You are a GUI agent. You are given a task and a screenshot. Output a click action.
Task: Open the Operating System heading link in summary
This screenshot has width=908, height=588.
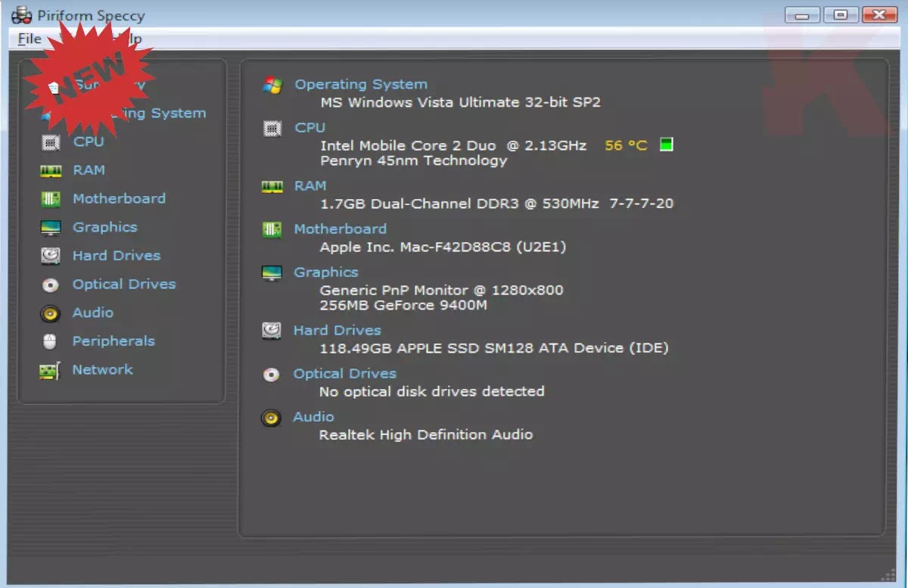[361, 84]
